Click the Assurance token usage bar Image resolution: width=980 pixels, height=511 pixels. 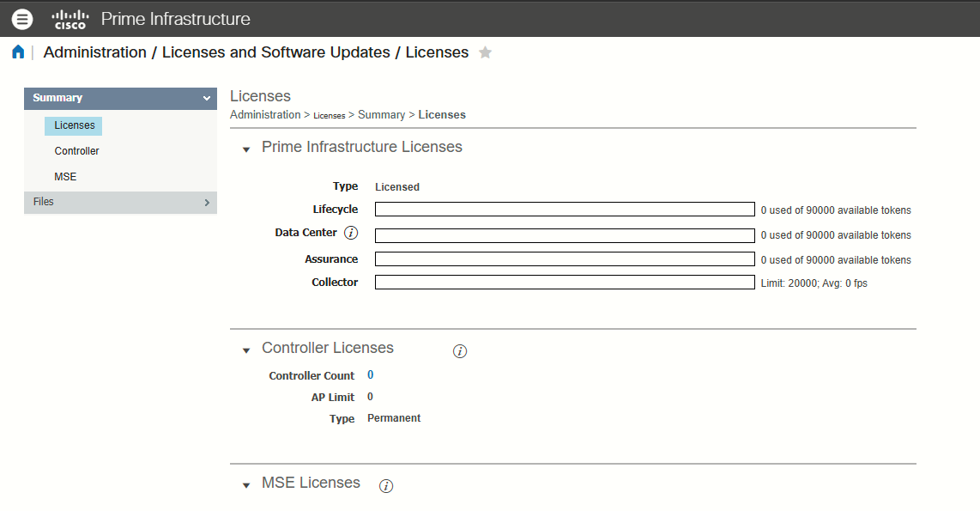(x=565, y=259)
